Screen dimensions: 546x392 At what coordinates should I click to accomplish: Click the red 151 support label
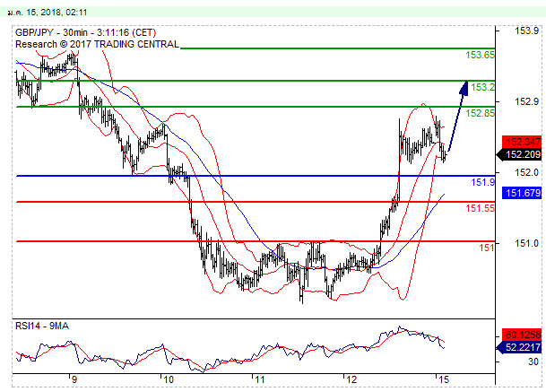tap(487, 248)
